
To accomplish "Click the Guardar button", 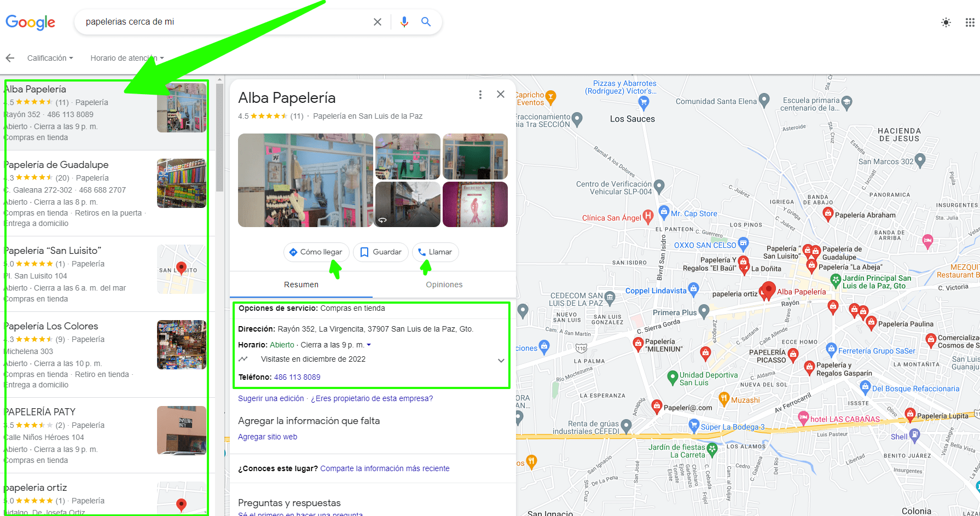I will point(381,252).
